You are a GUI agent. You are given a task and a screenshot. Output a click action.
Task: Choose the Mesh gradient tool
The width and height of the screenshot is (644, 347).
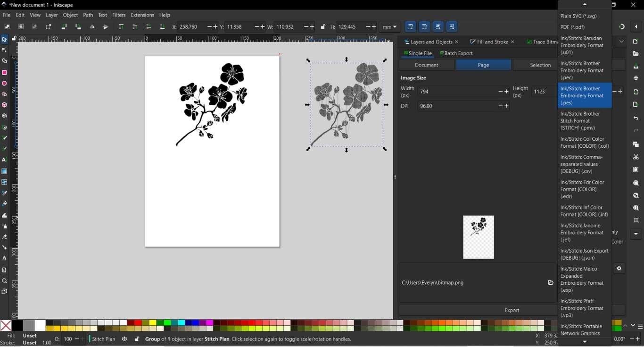pos(4,182)
